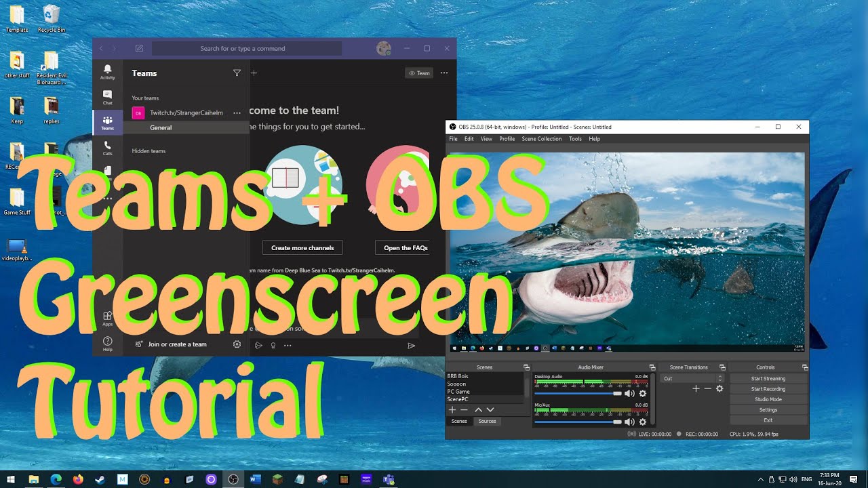The width and height of the screenshot is (868, 488).
Task: Open the Help menu in OBS
Action: tap(595, 139)
